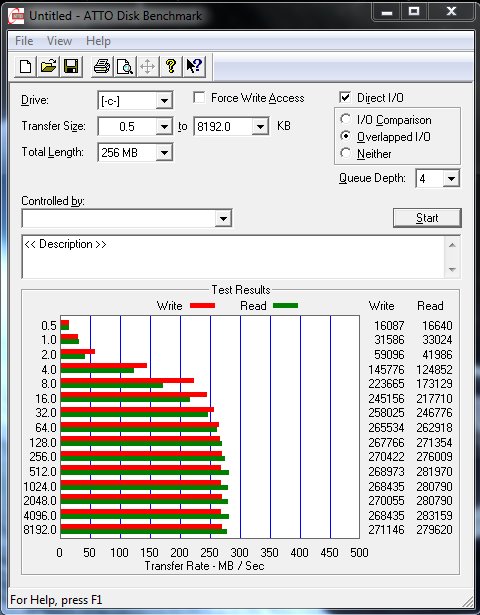480x615 pixels.
Task: Open the maximum Transfer Size 8192.0 dropdown
Action: 260,127
